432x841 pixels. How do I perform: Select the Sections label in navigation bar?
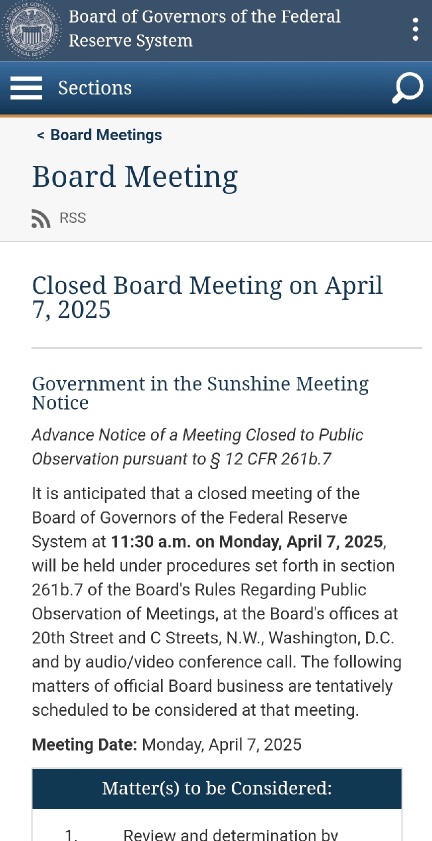[x=95, y=88]
